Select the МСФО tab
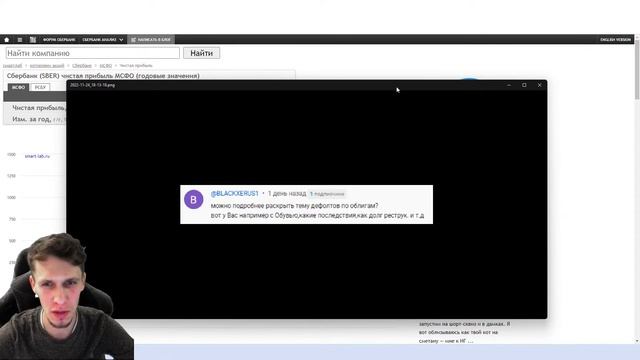The image size is (640, 360). coord(18,87)
